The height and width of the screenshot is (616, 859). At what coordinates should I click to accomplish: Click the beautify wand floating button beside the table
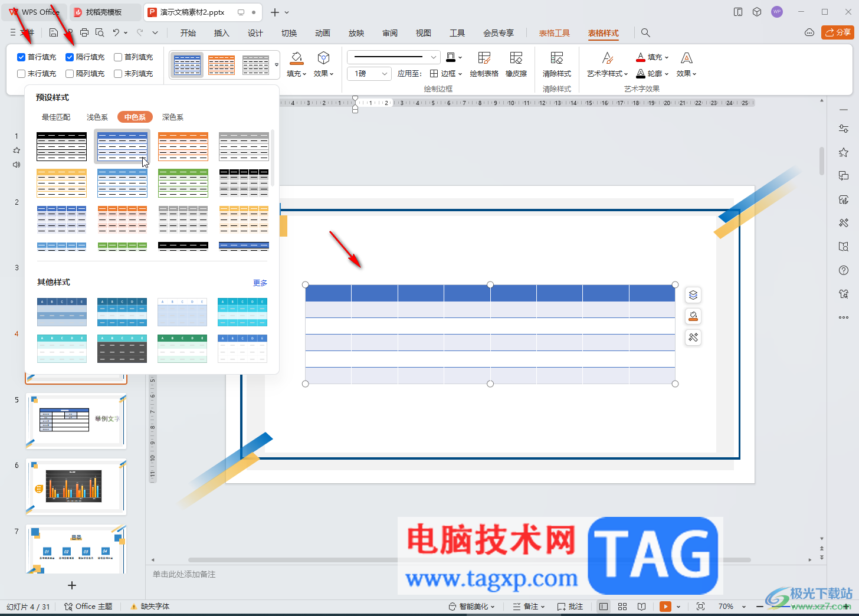(693, 338)
